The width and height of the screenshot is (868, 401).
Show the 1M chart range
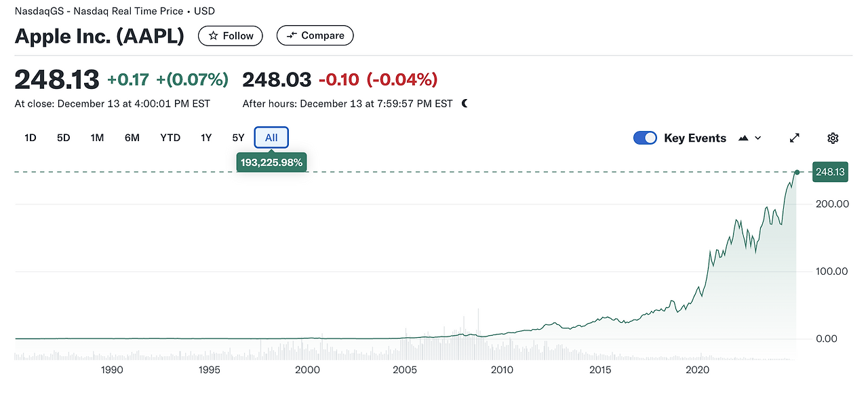tap(97, 138)
